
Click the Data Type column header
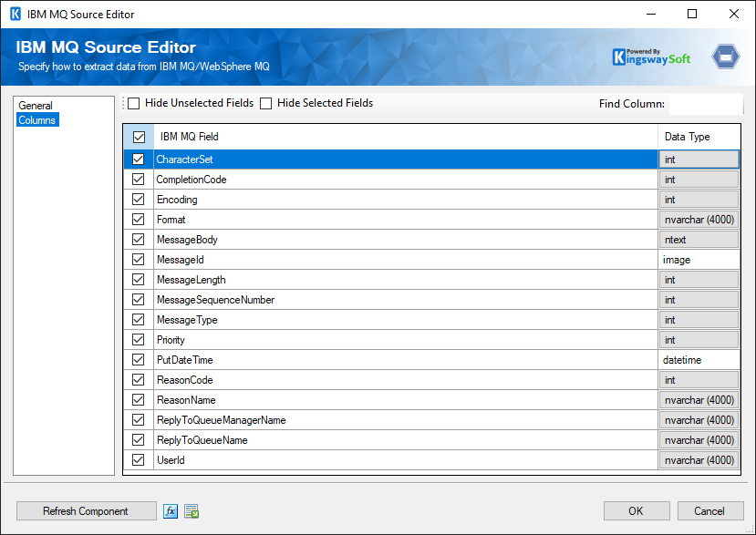pyautogui.click(x=699, y=137)
